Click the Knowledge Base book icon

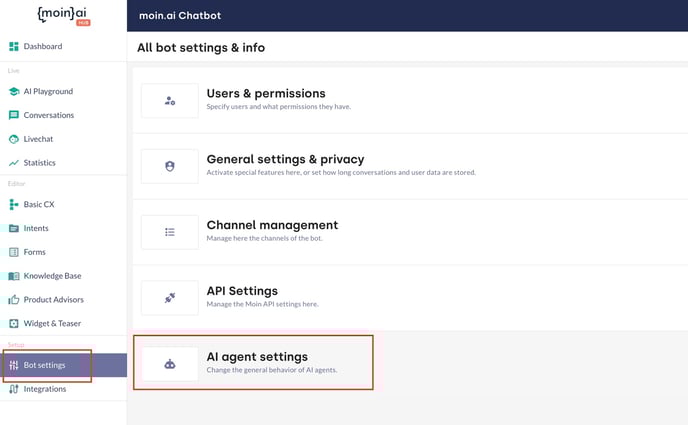[14, 276]
